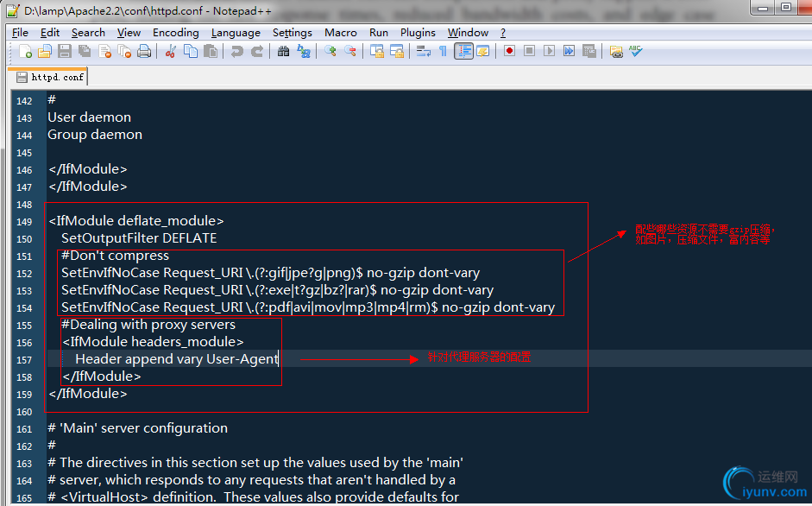812x506 pixels.
Task: Click the folder plugin icon before spell-check
Action: pyautogui.click(x=616, y=51)
